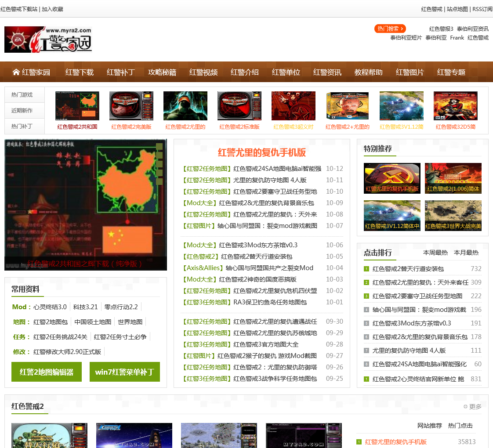The height and width of the screenshot is (448, 493).
Task: Open the 红色警戒2共和国 game thumbnail
Action: coord(77,106)
